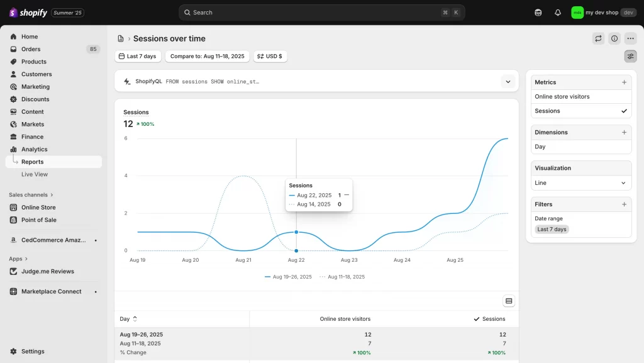Click the Markets globe icon
644x363 pixels.
click(x=14, y=125)
